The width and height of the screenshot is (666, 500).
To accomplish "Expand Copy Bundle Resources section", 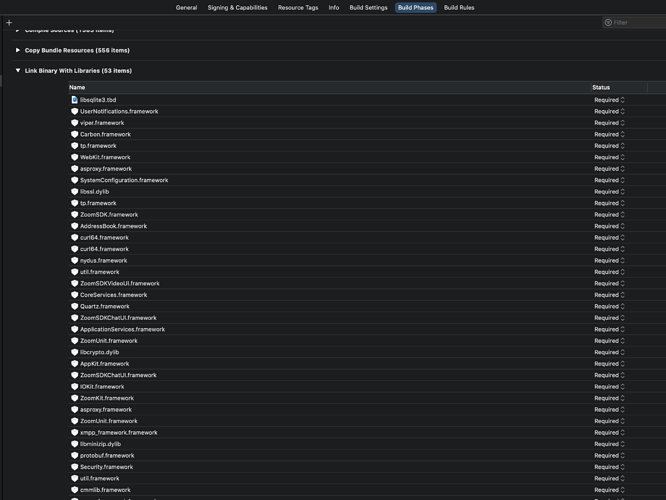I will (18, 50).
